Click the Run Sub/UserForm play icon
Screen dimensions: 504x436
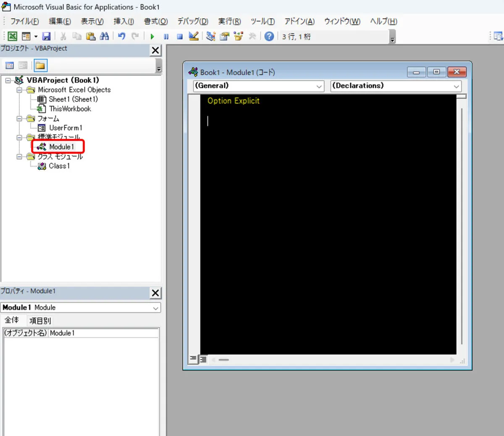pyautogui.click(x=152, y=37)
